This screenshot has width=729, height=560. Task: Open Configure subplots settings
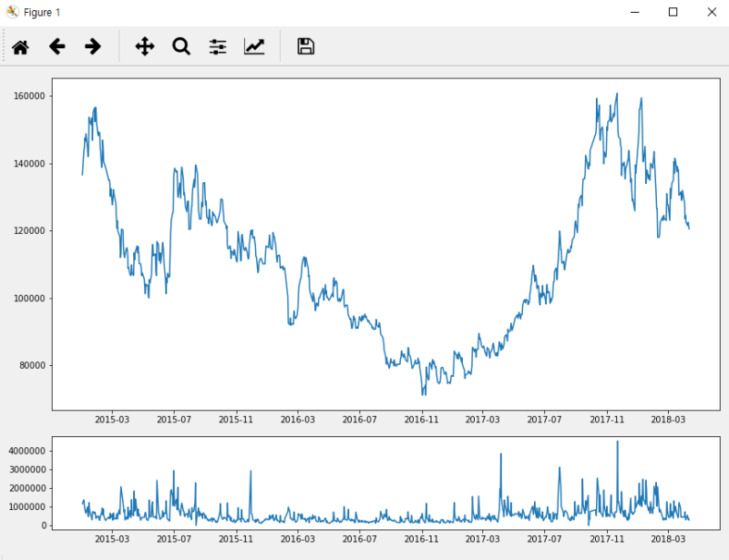tap(218, 46)
